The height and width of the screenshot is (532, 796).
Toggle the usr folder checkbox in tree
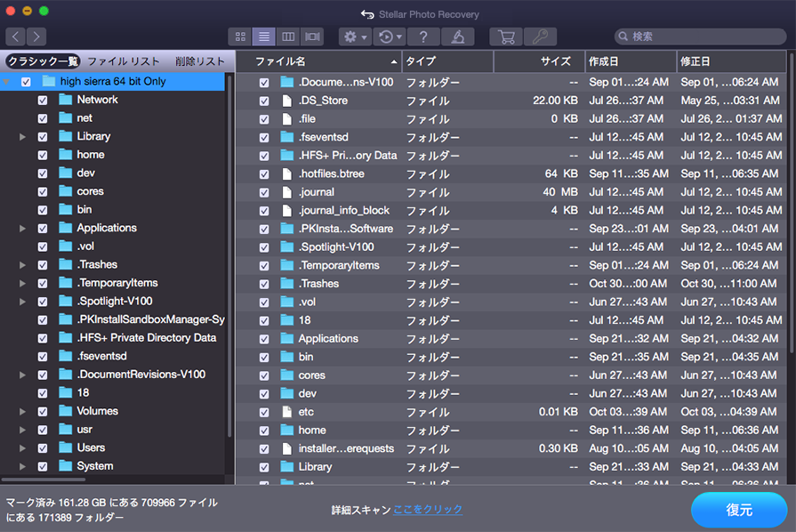coord(43,430)
